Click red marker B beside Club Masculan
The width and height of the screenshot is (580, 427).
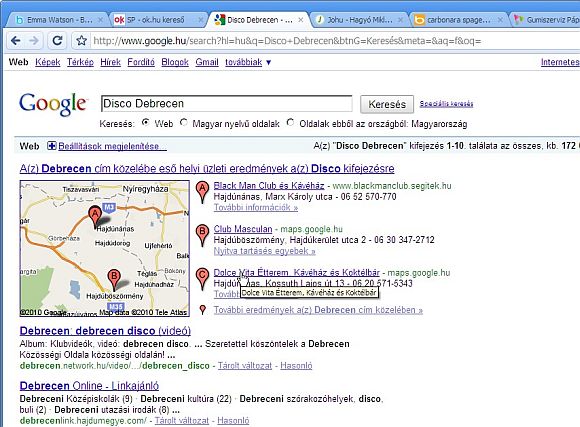202,235
